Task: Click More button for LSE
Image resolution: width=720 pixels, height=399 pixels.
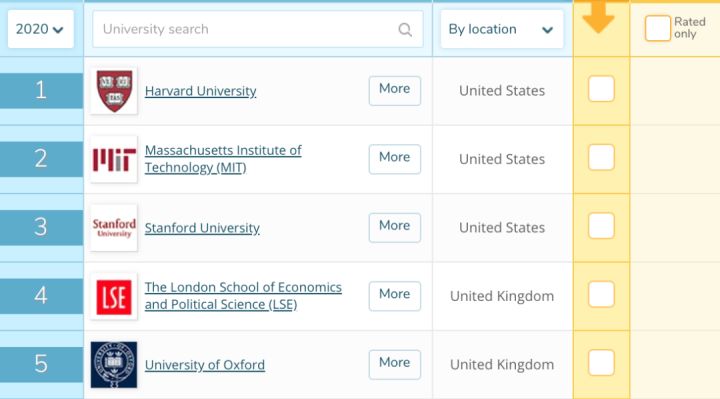Action: [394, 296]
